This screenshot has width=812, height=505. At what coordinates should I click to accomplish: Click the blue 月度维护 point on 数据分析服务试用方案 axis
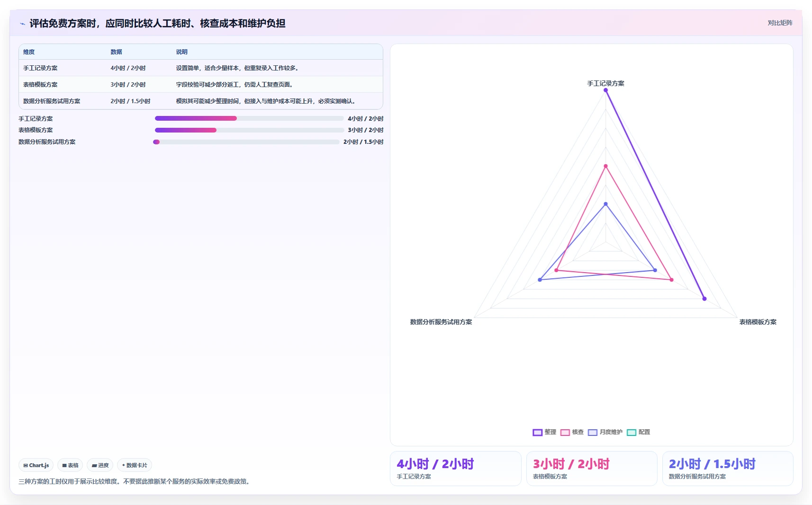pos(540,280)
